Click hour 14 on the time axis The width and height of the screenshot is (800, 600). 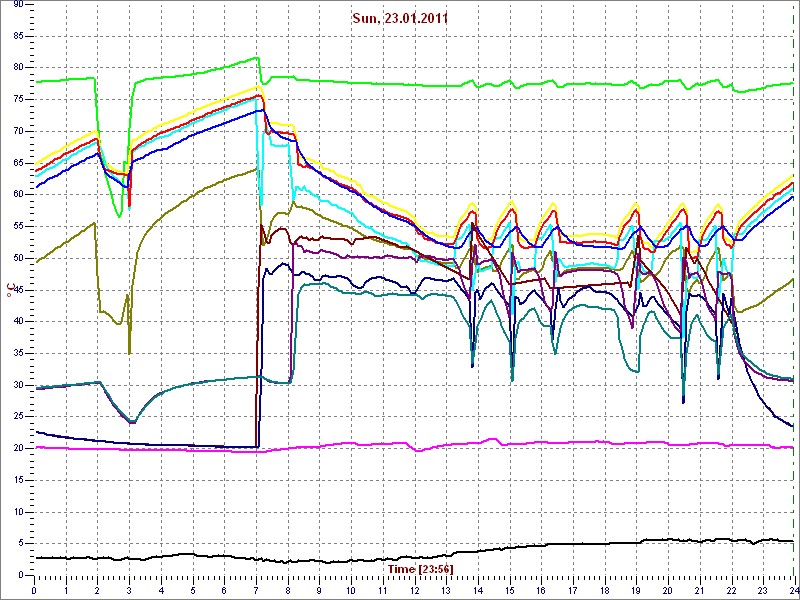(477, 590)
